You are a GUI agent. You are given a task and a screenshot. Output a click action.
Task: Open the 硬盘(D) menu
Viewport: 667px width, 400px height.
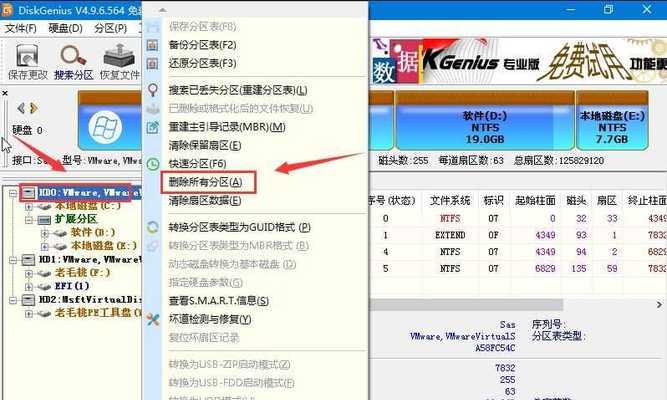pos(65,29)
